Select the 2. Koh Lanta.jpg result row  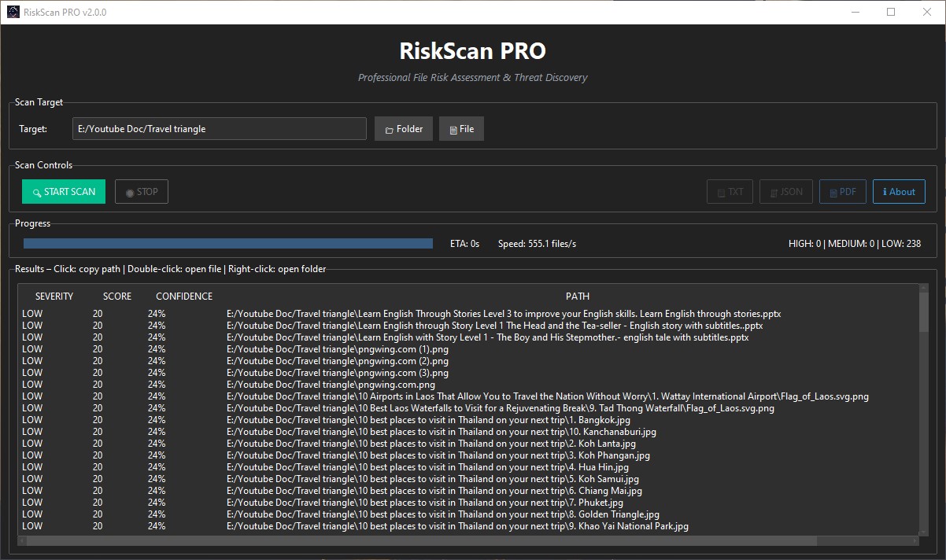click(x=468, y=444)
